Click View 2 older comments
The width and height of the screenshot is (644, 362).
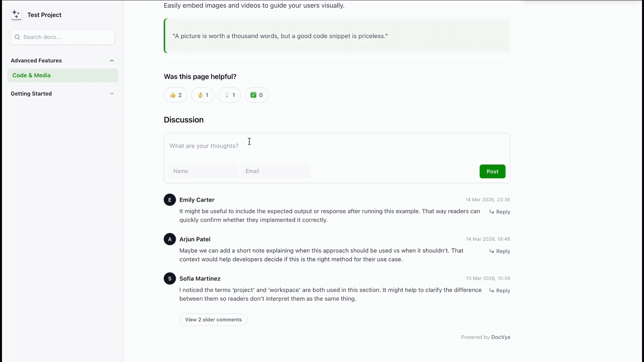click(213, 319)
